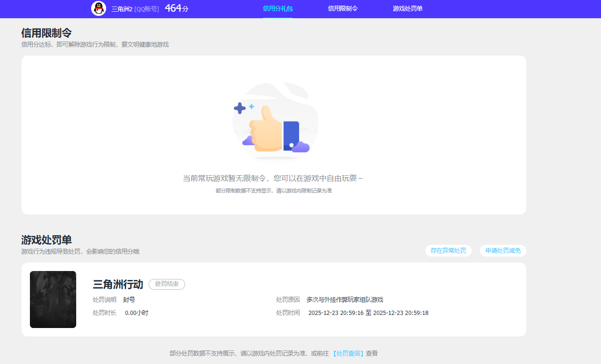The height and width of the screenshot is (364, 601).
Task: Click the penalty time range starting 2025-12-23
Action: pos(369,313)
